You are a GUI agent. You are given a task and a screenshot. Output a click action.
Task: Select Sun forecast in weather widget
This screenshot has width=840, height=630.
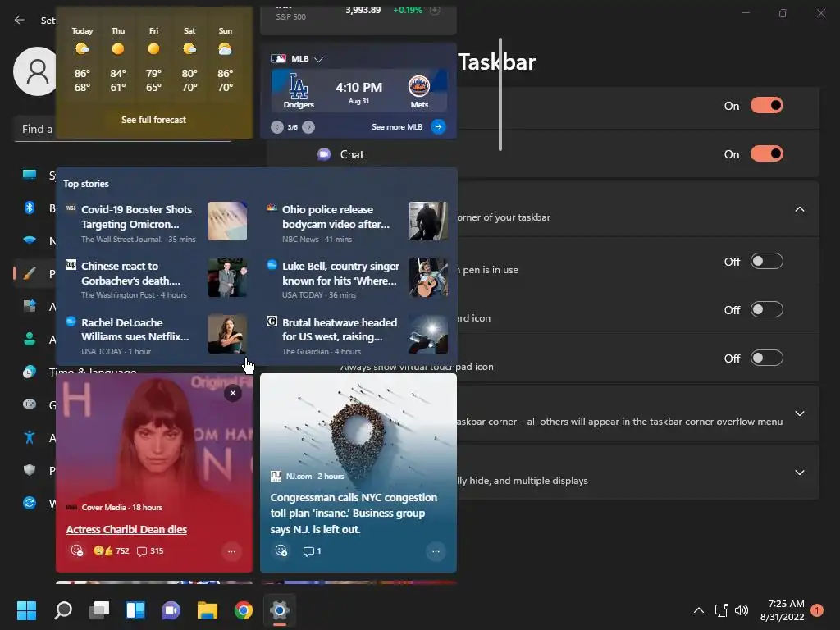(225, 61)
